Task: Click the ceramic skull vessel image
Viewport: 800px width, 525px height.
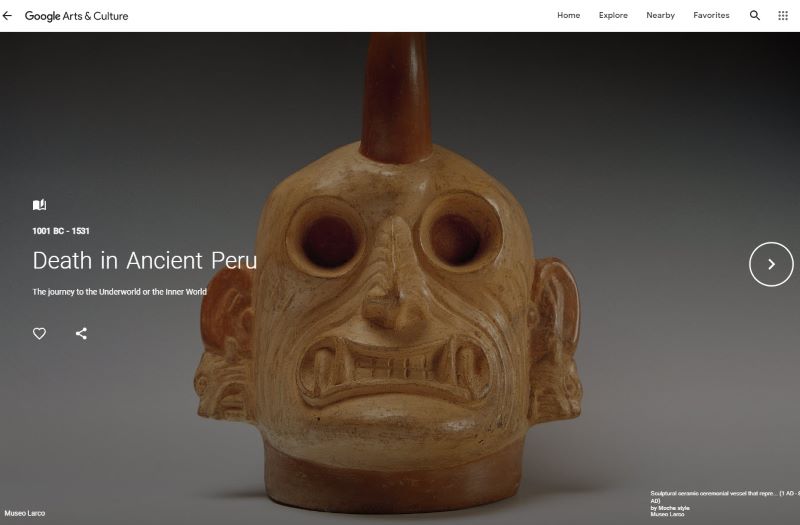Action: [390, 276]
